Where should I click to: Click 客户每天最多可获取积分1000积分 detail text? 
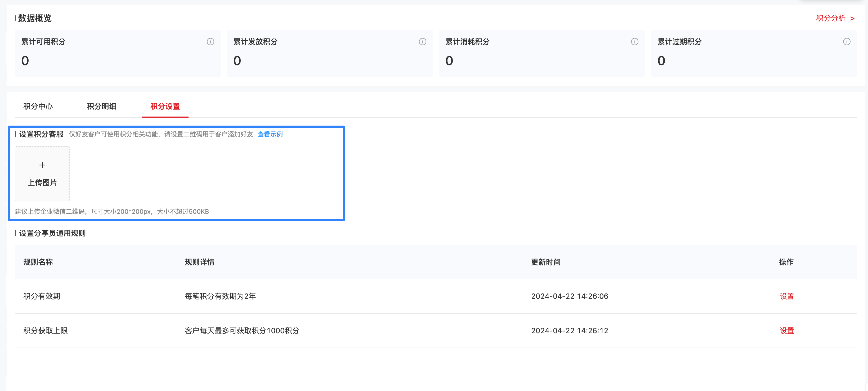242,331
